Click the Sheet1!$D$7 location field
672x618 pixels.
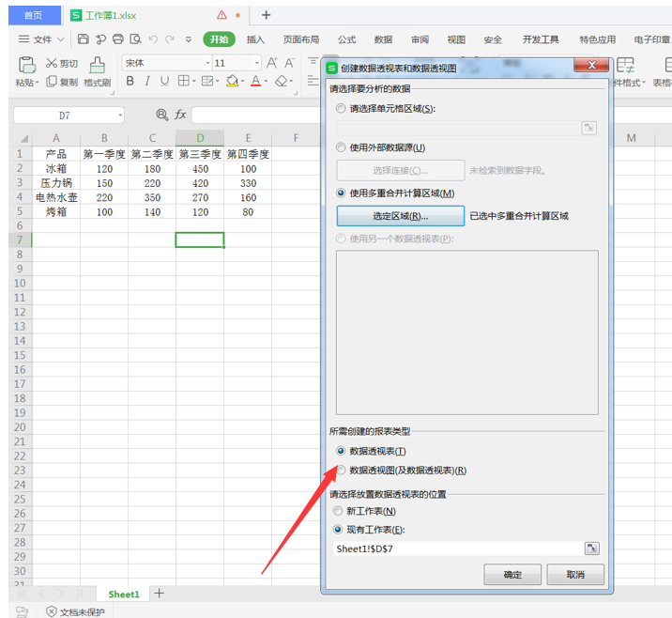click(x=459, y=548)
